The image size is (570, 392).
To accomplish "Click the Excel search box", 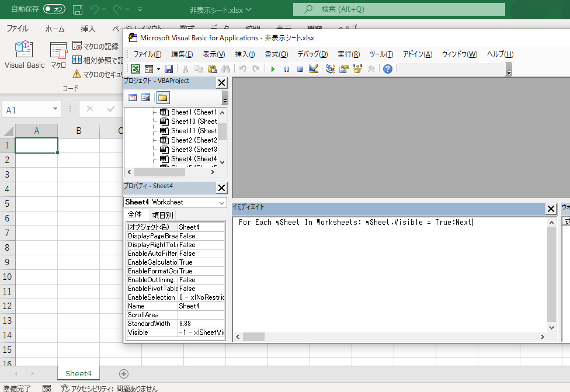I will pos(399,9).
